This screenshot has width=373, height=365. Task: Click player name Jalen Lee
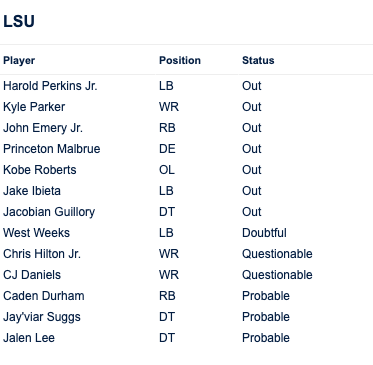(x=29, y=338)
